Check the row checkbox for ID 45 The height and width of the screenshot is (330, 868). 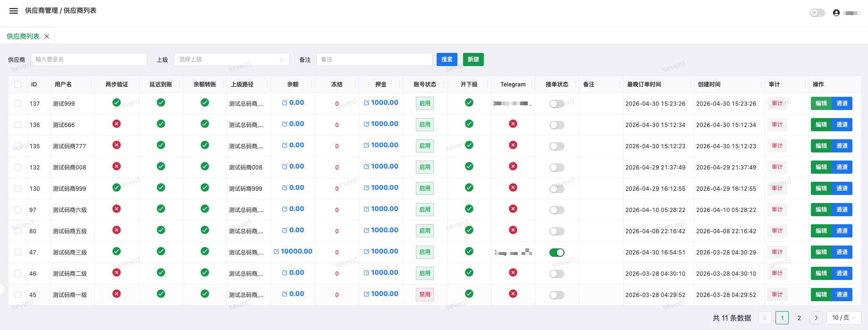click(18, 295)
